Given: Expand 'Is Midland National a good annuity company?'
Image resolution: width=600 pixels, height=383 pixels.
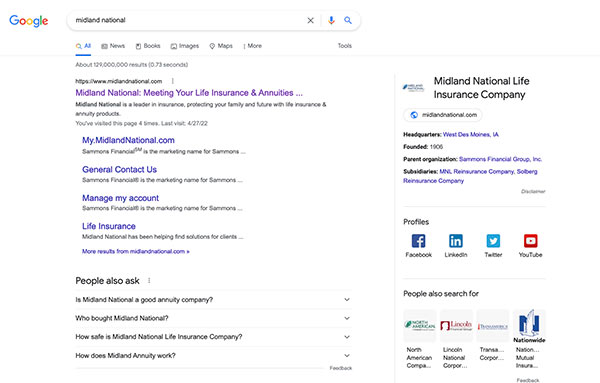Looking at the screenshot, I should coord(214,300).
